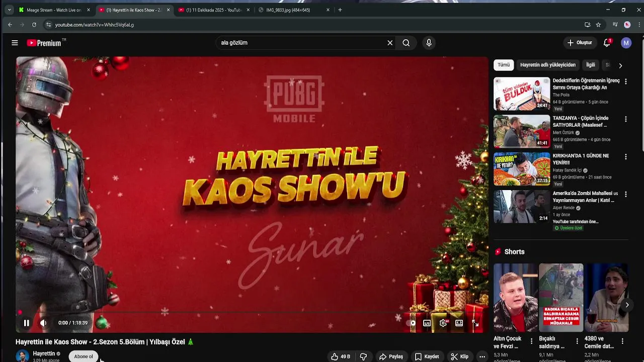Select the Tümü filter chip
The width and height of the screenshot is (644, 362).
pos(504,65)
